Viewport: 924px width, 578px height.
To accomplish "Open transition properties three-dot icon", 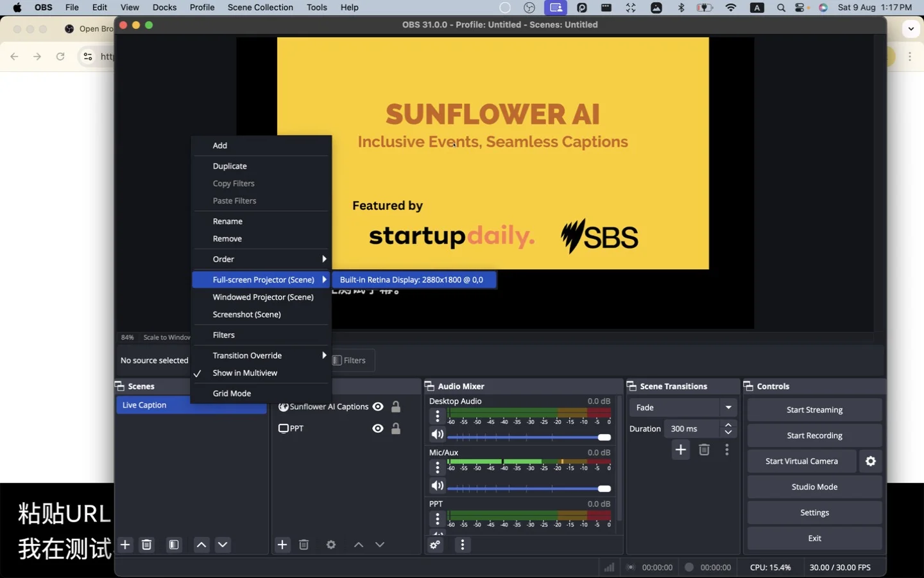I will (727, 450).
